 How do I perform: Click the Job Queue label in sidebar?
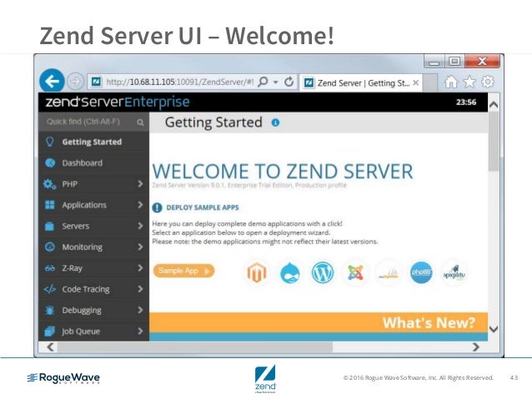pos(81,332)
